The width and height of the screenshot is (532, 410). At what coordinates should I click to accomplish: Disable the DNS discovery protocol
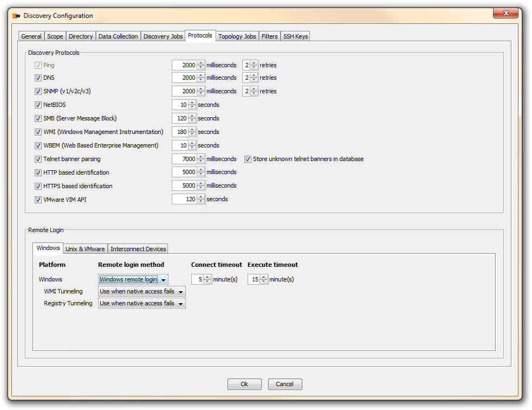[38, 78]
